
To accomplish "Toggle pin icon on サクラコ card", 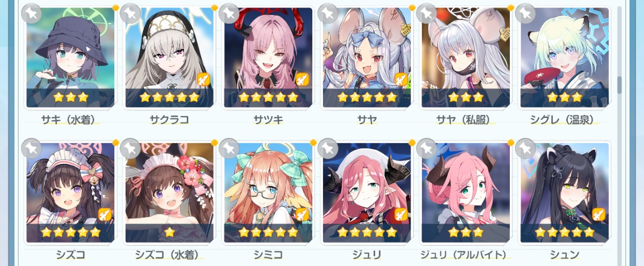I will [x=130, y=13].
